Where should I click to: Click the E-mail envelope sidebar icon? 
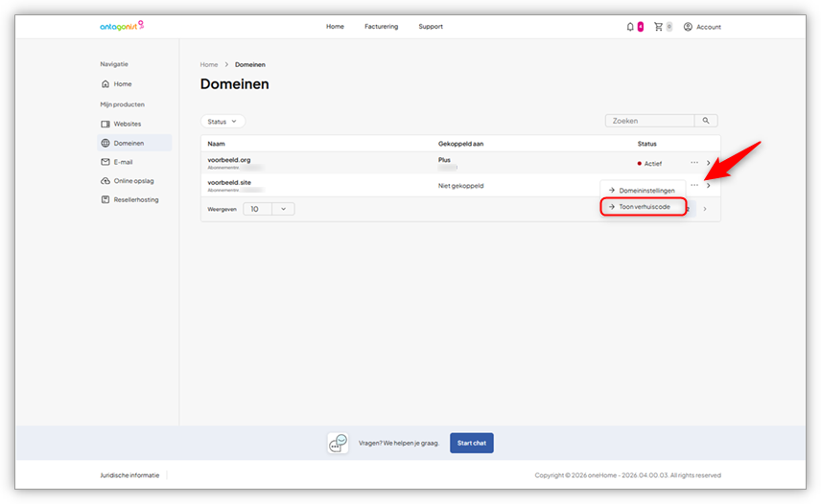coord(106,162)
